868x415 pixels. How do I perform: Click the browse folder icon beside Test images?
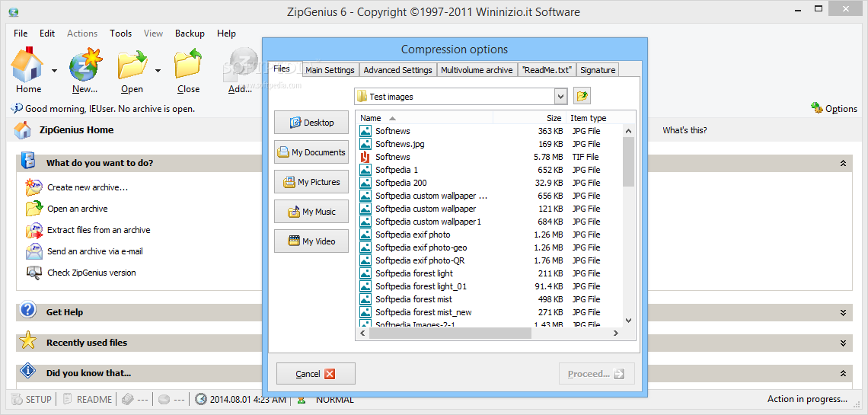coord(582,96)
